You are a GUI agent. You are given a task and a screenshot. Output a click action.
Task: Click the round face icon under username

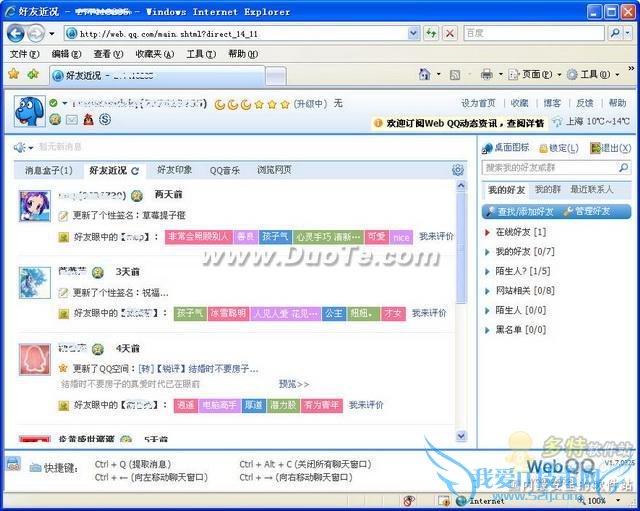(55, 119)
